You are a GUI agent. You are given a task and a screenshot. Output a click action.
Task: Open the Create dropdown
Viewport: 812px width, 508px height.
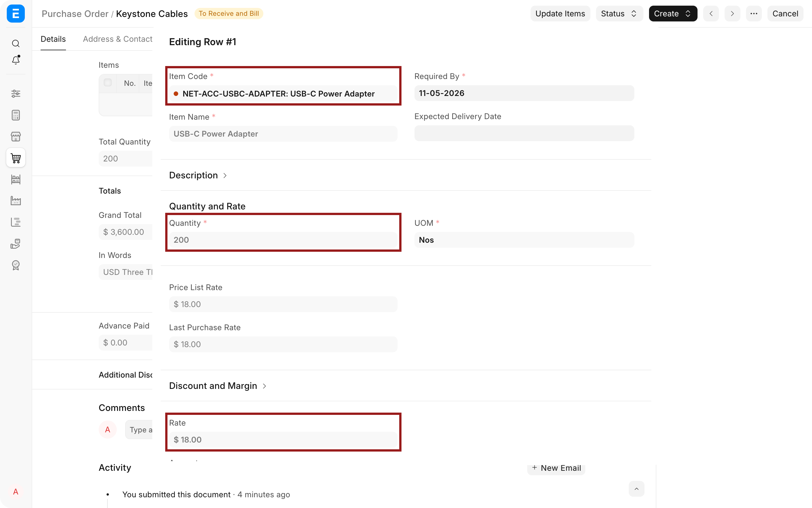(673, 14)
